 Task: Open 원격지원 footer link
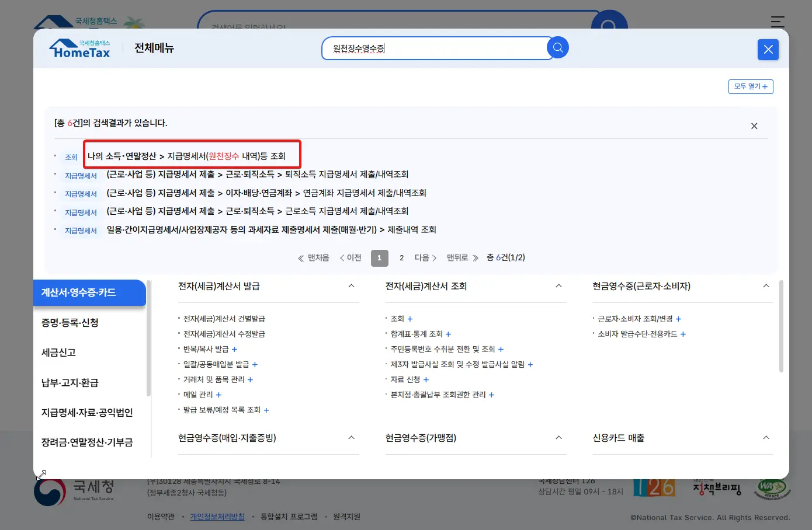tap(346, 517)
